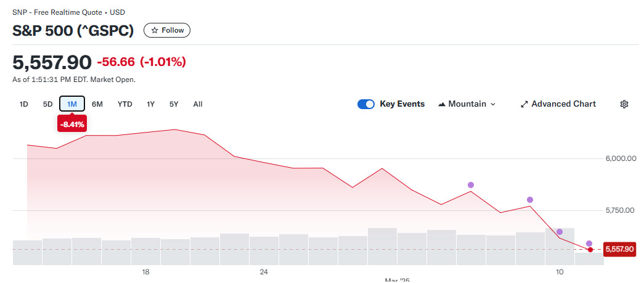The image size is (644, 283).
Task: Select the 1Y time range
Action: coord(151,104)
